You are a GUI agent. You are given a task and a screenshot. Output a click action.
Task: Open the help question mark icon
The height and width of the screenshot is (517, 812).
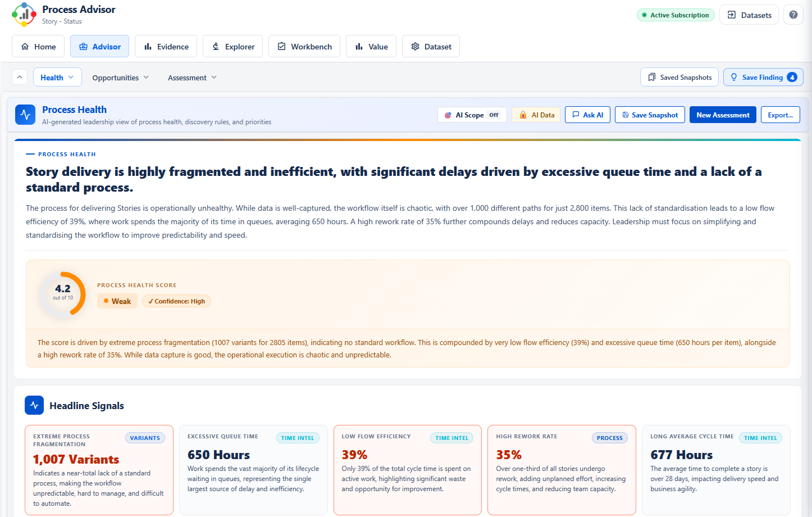[x=793, y=15]
